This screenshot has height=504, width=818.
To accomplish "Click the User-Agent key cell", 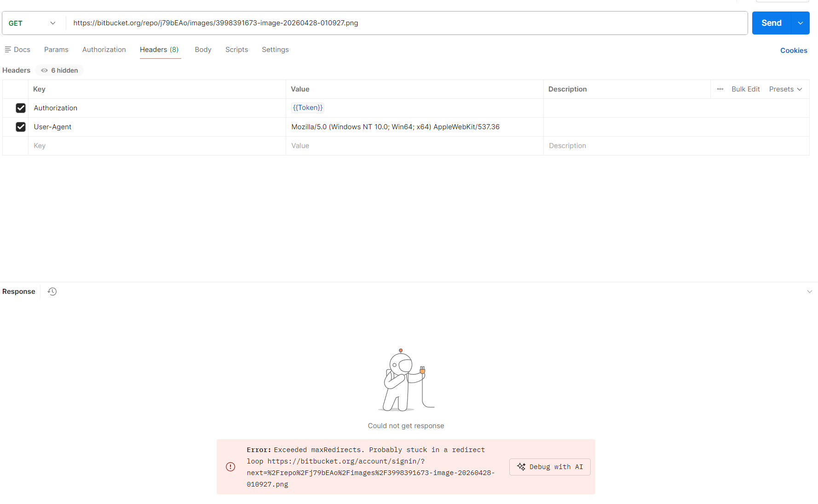I will 157,127.
